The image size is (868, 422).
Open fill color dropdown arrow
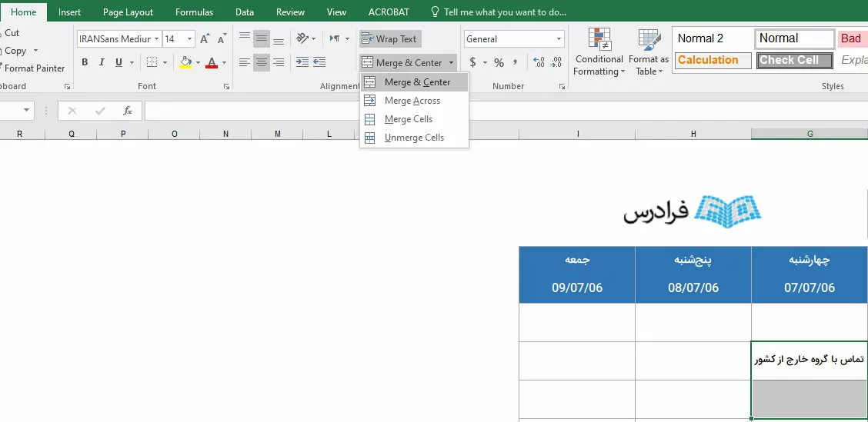[198, 62]
